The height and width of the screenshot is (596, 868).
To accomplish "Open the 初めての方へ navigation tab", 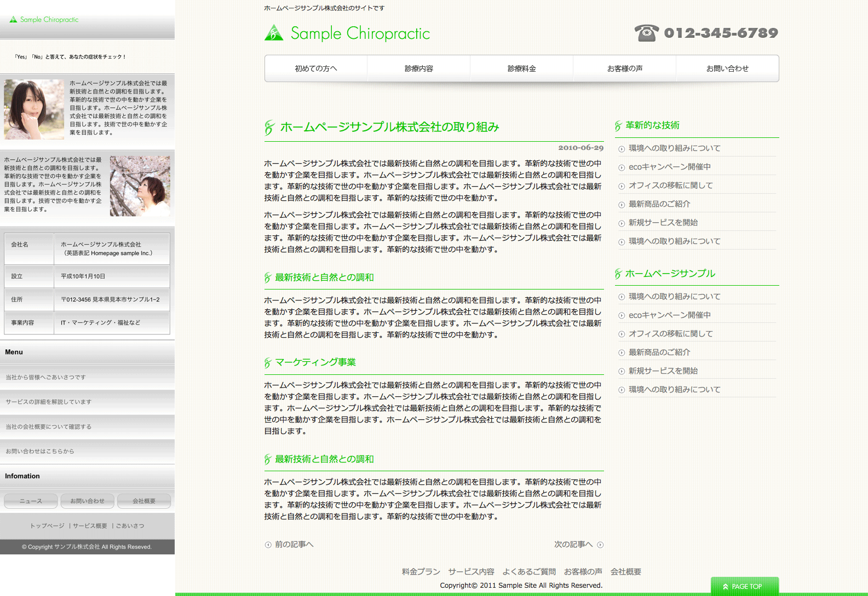I will click(x=316, y=68).
